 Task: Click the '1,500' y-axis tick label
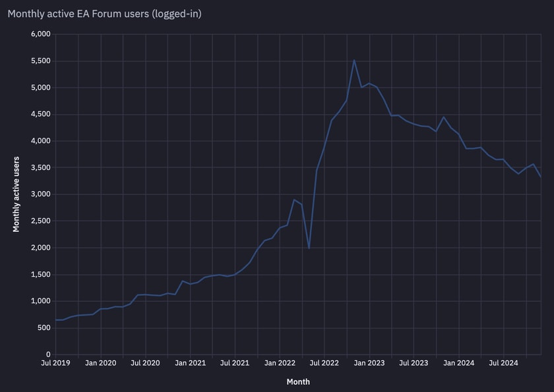point(41,275)
